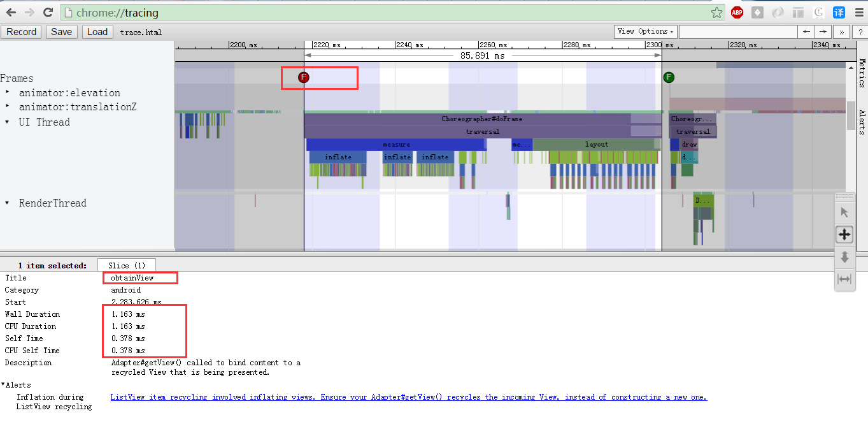Screen dimensions: 868x429
Task: Click the timeline vertical scrollbar thumb
Action: (x=851, y=115)
